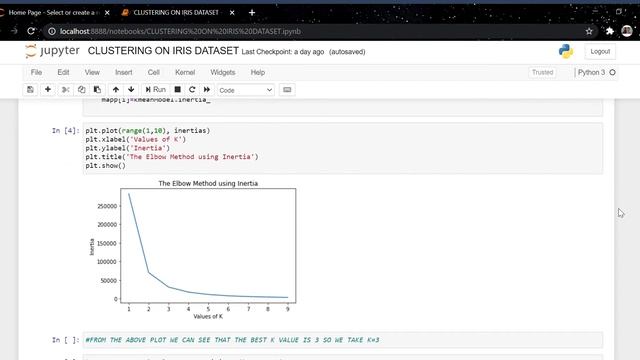
Task: Open the View menu
Action: point(92,72)
